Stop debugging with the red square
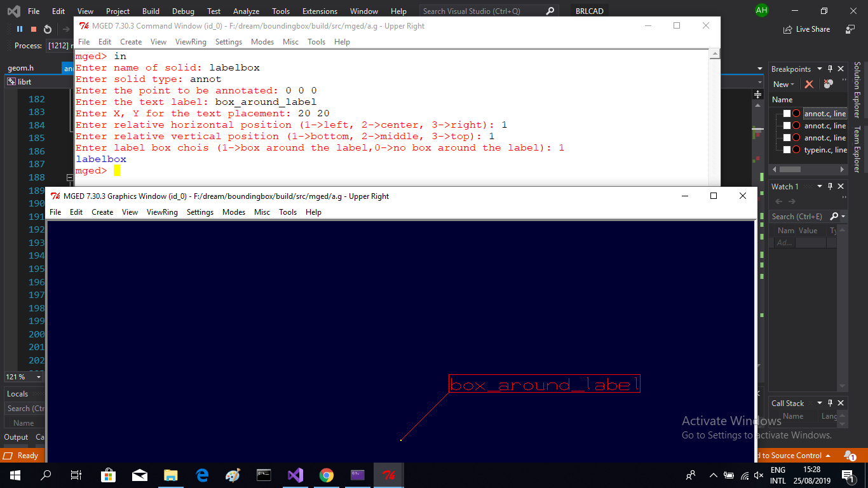Screen dimensions: 868x488 pos(34,29)
